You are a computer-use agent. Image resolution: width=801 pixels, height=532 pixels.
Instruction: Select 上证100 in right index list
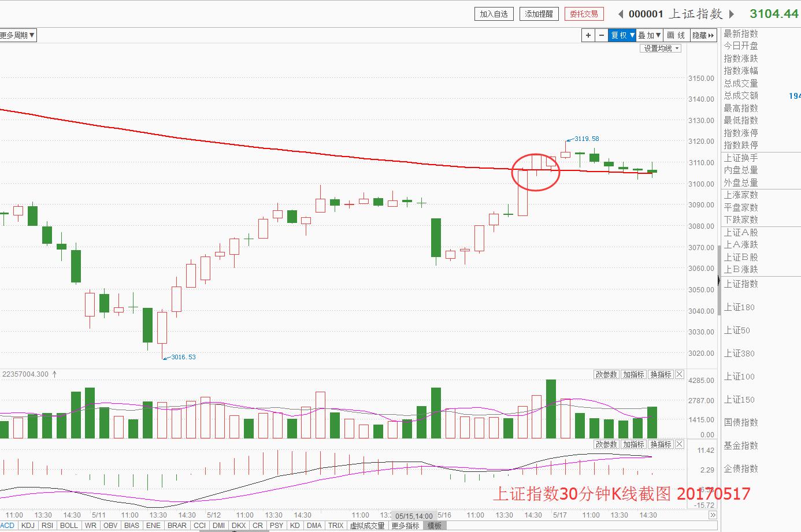pyautogui.click(x=739, y=376)
